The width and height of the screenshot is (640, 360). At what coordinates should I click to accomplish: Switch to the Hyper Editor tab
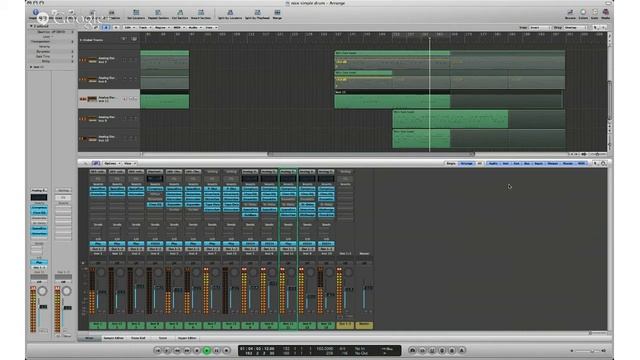click(x=187, y=338)
